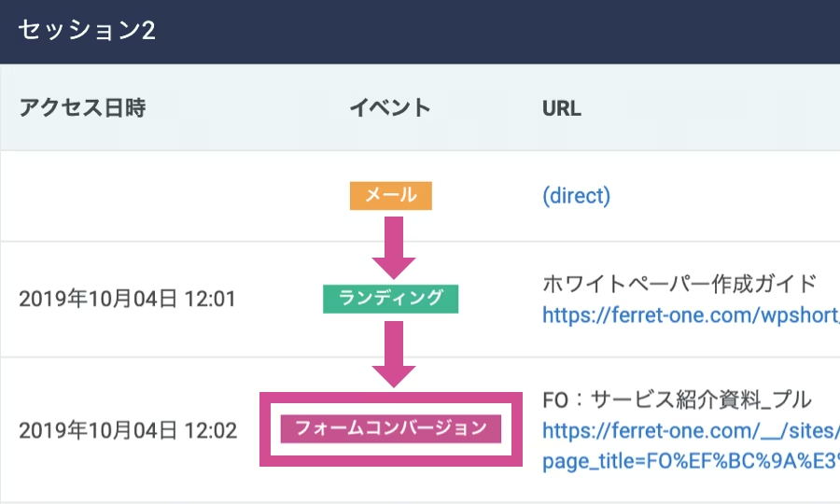Select the purple フォームコンバージョン event badge

[x=390, y=429]
